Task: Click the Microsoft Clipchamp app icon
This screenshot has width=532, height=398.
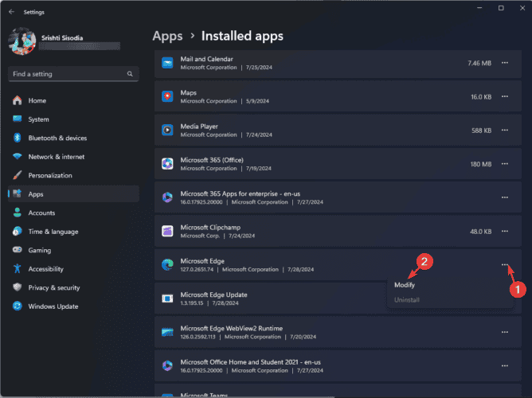Action: 167,231
